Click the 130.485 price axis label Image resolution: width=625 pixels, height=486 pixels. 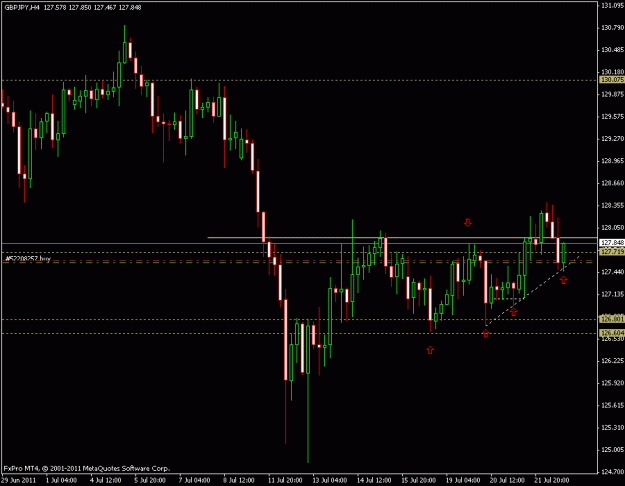tap(612, 50)
